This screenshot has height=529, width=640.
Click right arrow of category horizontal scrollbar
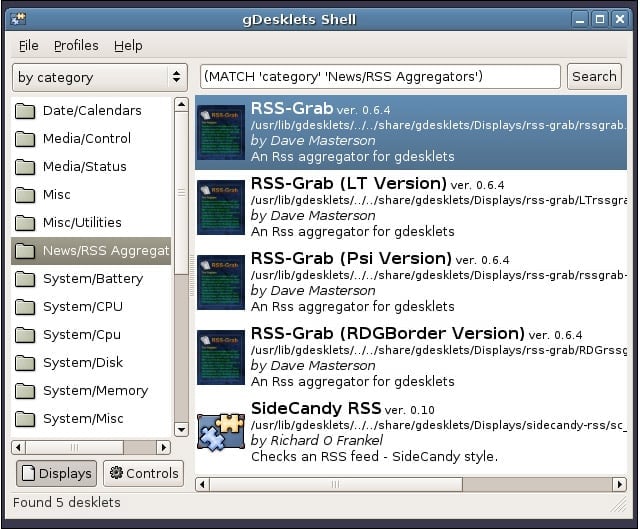(164, 447)
